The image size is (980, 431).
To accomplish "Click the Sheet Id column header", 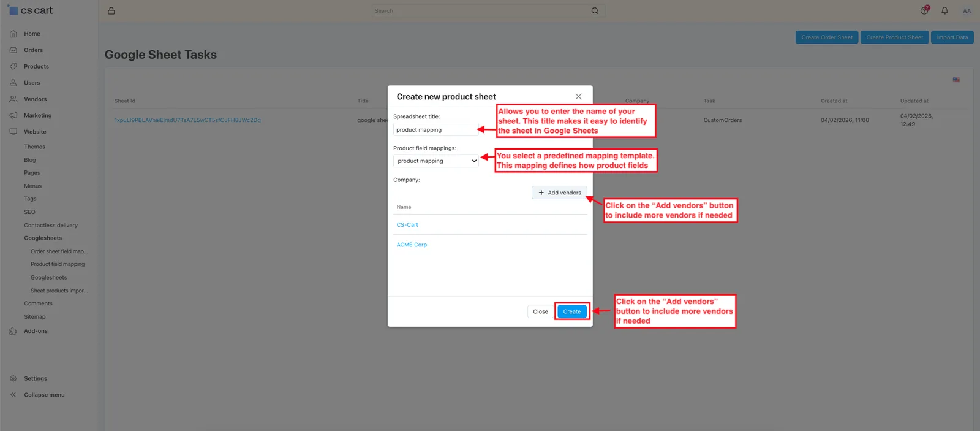I will tap(125, 101).
